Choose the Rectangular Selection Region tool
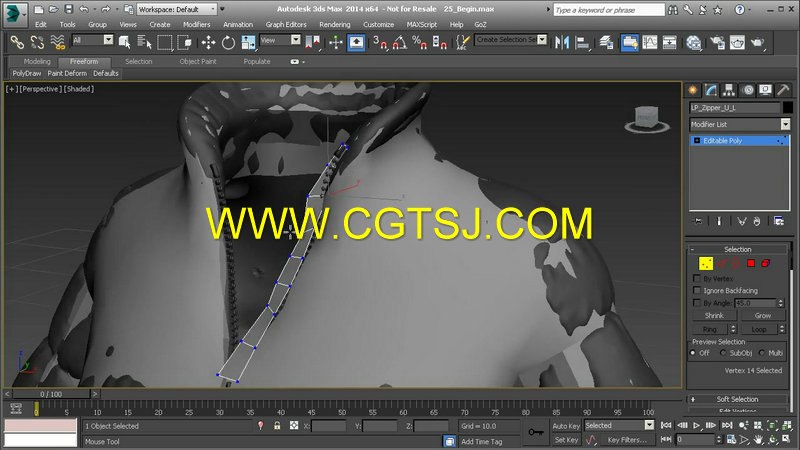The height and width of the screenshot is (450, 800). pyautogui.click(x=165, y=42)
